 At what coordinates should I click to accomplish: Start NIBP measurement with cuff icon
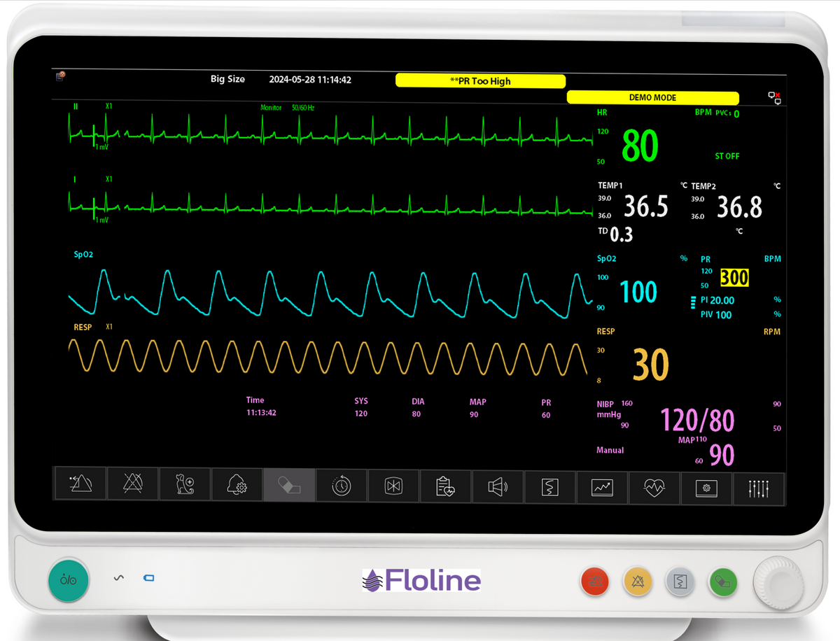(x=289, y=484)
